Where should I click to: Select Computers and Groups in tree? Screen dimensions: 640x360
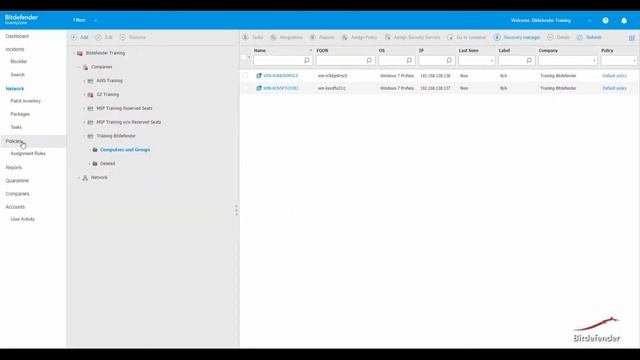click(125, 150)
